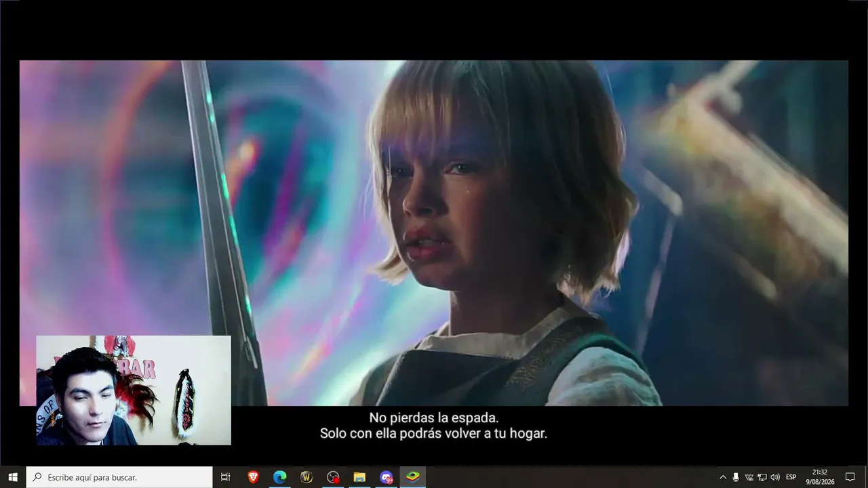Open the clock showing 21:32

(x=820, y=477)
